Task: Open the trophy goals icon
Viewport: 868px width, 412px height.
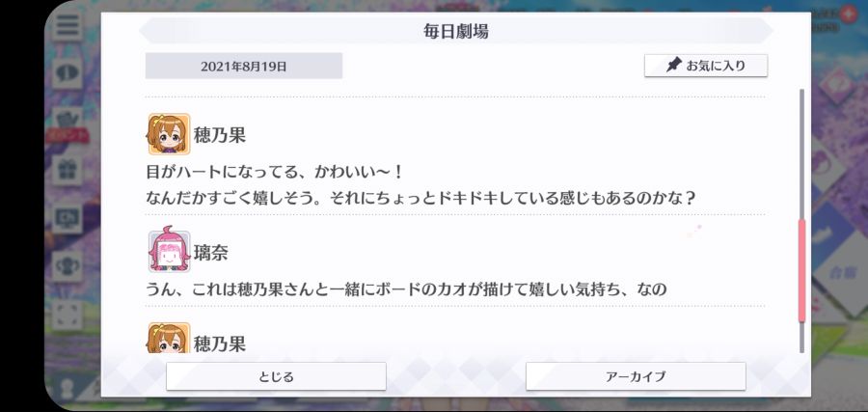Action: coord(68,266)
